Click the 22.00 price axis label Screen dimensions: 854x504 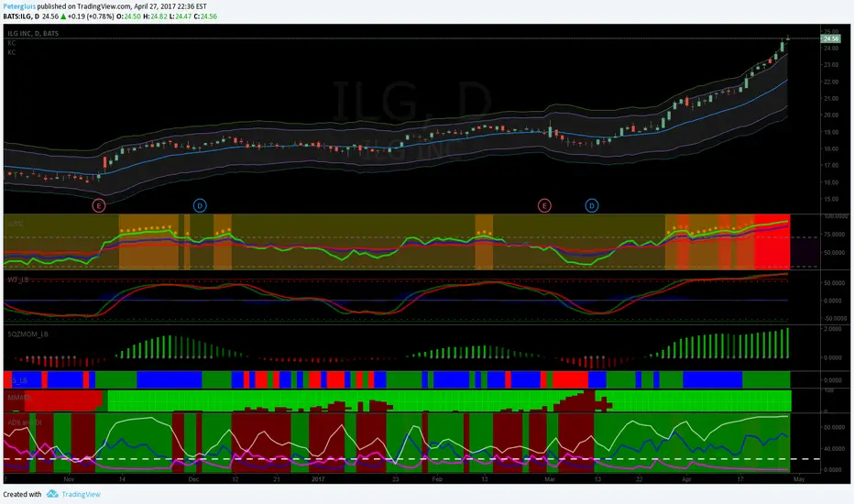coord(831,82)
